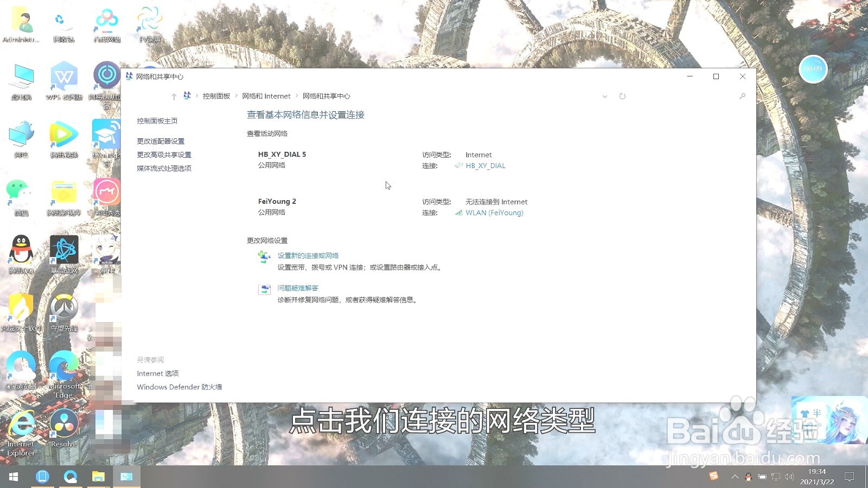
Task: Expand the address bar history dropdown
Action: coord(604,97)
